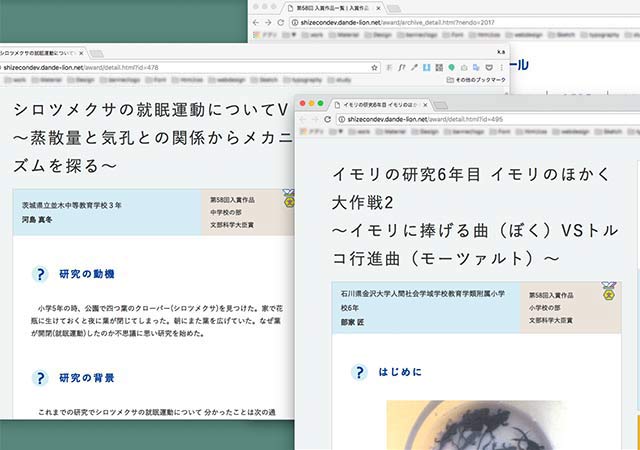Image resolution: width=640 pixels, height=450 pixels.
Task: Click question mark icon beside はじめに
Action: click(x=359, y=372)
